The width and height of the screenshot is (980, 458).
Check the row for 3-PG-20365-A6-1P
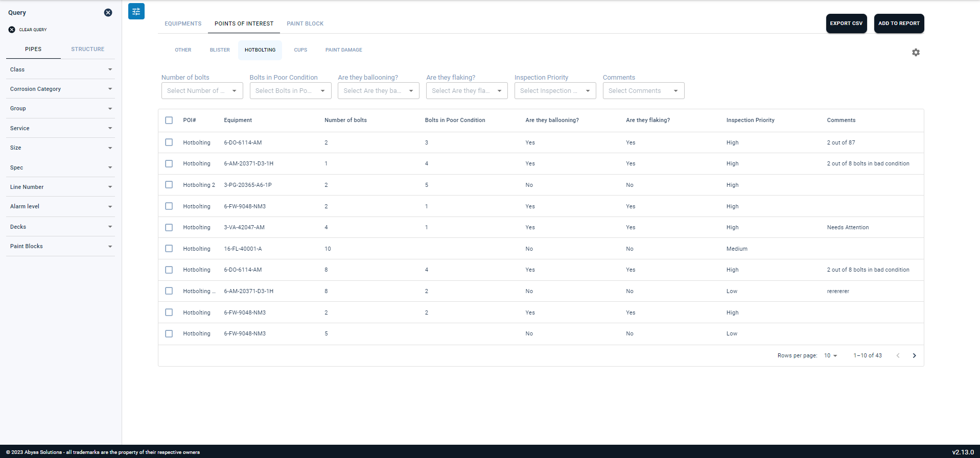[169, 185]
